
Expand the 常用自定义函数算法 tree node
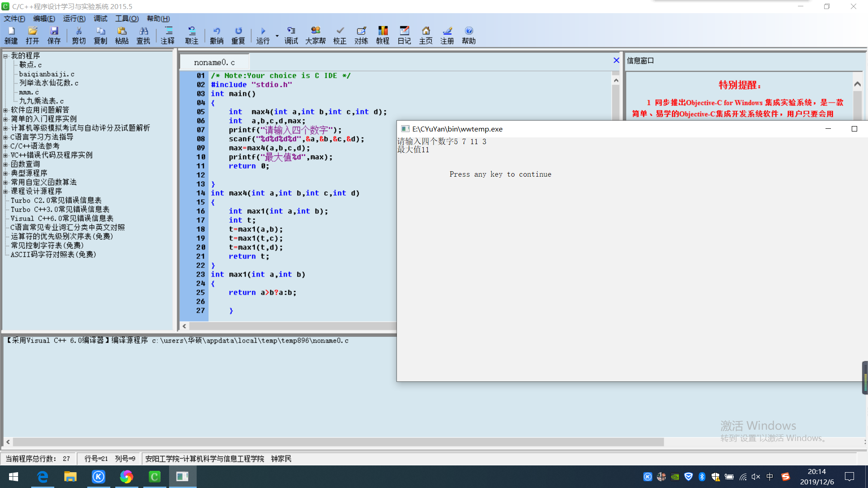pos(5,183)
